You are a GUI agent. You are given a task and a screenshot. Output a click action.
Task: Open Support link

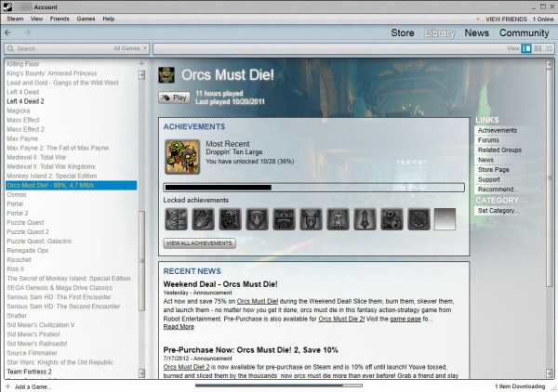(488, 180)
